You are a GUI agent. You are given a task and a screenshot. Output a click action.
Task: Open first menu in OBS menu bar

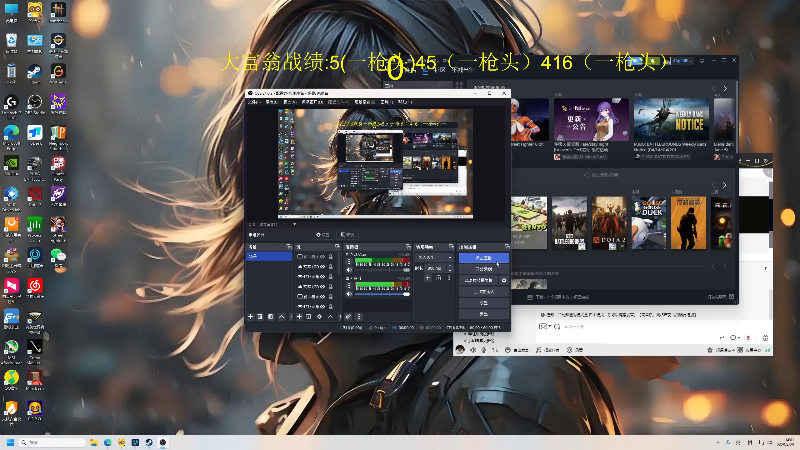254,102
